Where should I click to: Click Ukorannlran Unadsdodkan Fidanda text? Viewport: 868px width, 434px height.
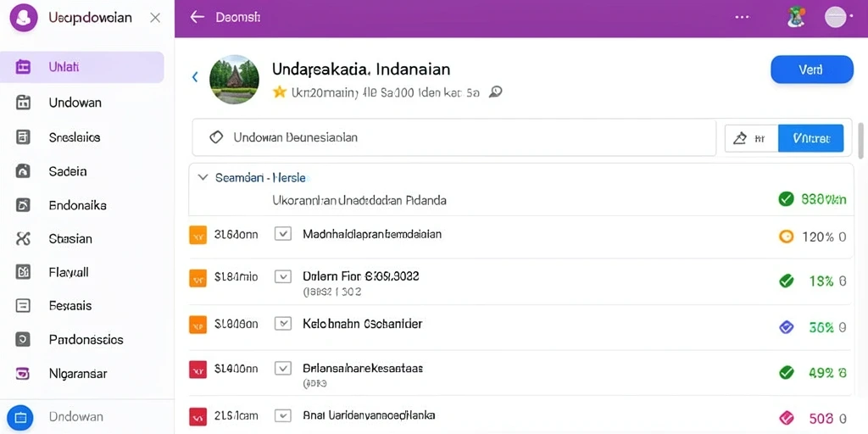tap(359, 200)
